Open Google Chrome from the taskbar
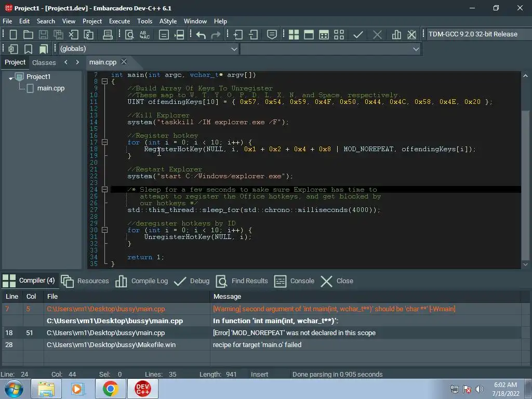 pos(110,389)
